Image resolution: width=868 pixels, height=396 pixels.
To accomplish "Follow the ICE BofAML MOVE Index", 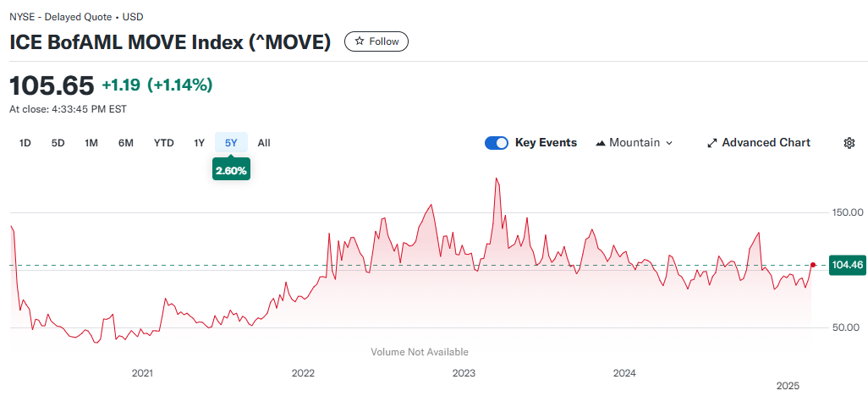I will tap(376, 41).
